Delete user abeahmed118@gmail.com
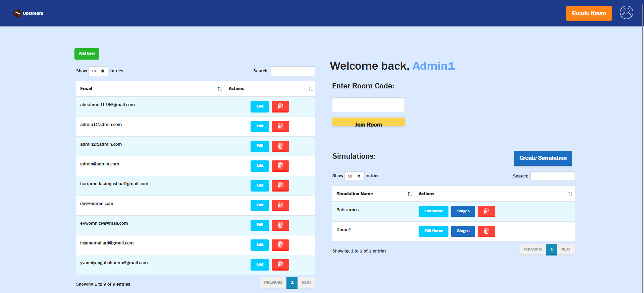Screen dimensions: 644x293 pos(280,106)
